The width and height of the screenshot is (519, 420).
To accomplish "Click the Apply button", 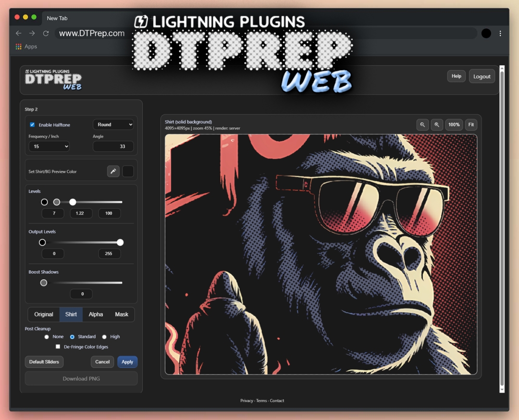I will 127,362.
